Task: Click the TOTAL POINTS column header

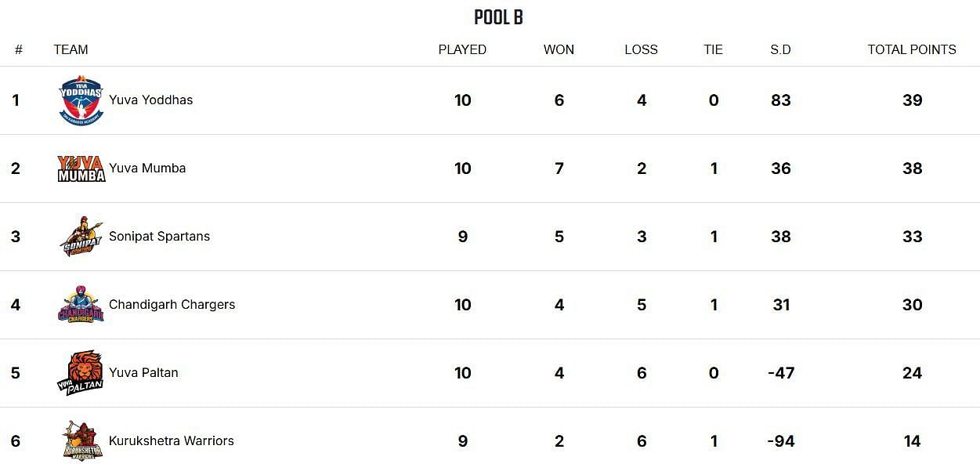Action: point(911,49)
